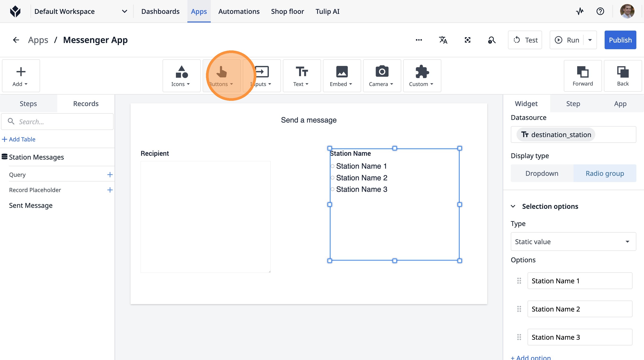The height and width of the screenshot is (360, 644).
Task: Open the help question mark icon
Action: click(x=600, y=11)
